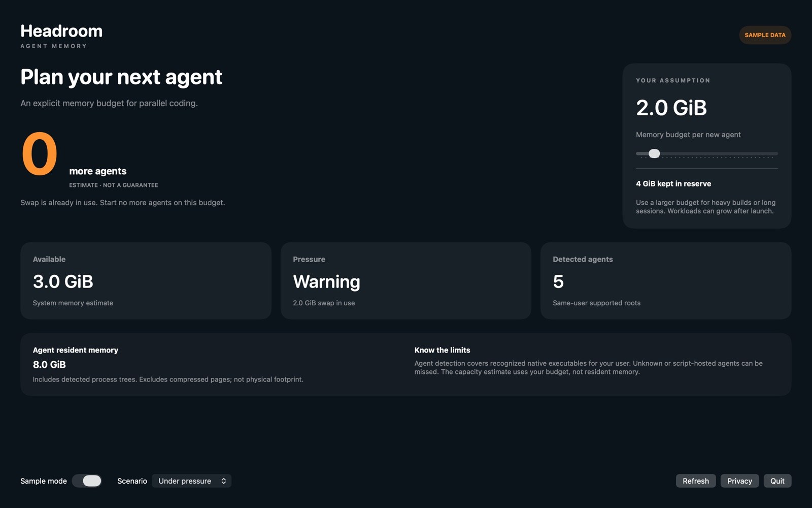
Task: Click the SAMPLE DATA badge
Action: [765, 35]
